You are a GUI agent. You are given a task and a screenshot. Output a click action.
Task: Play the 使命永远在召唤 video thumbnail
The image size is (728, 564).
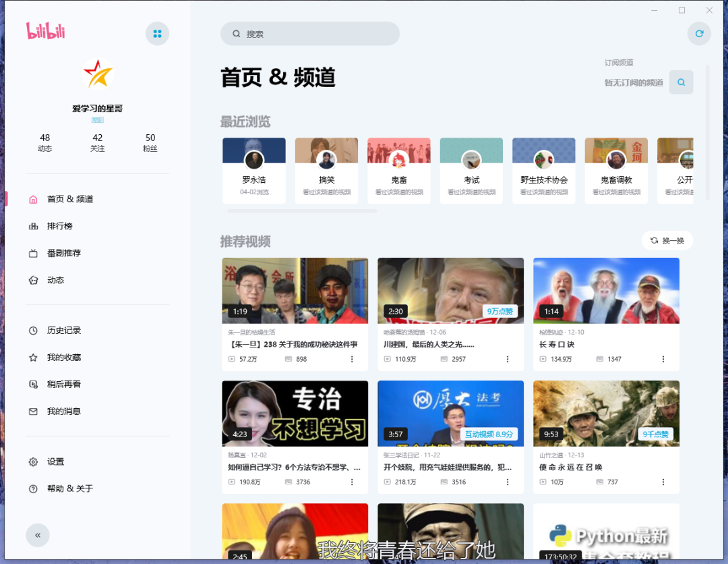coord(606,414)
